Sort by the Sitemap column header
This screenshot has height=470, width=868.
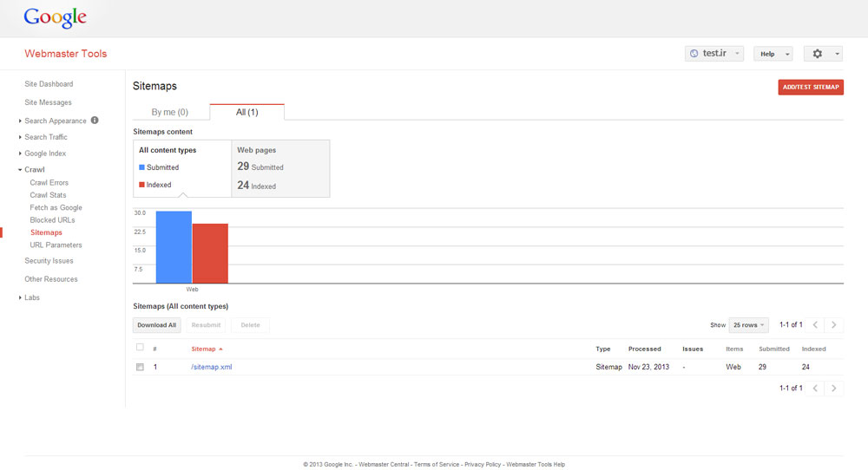(x=204, y=349)
